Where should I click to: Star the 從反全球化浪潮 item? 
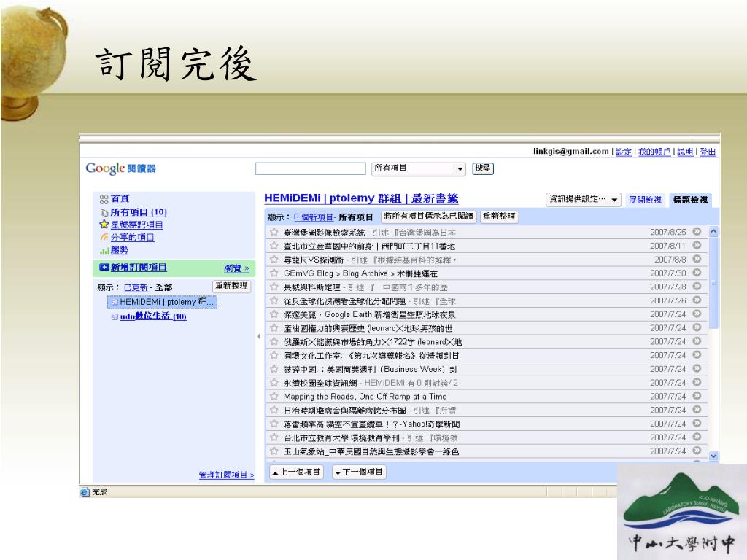pos(274,300)
